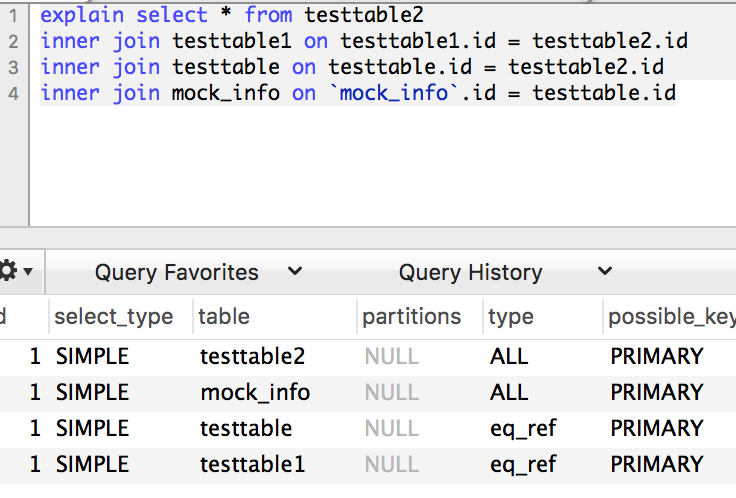
Task: Select the mock_info result row
Action: click(x=368, y=393)
